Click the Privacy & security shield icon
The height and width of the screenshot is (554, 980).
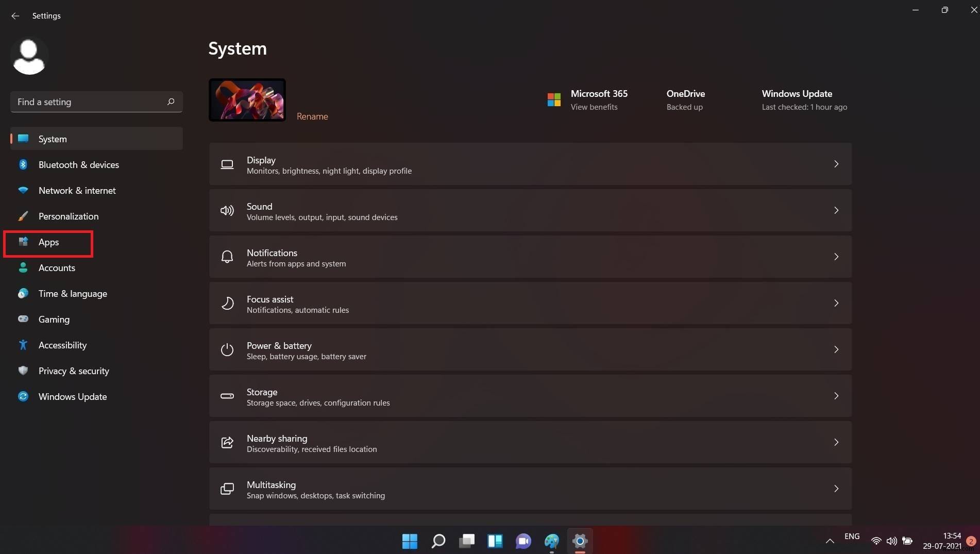tap(23, 371)
